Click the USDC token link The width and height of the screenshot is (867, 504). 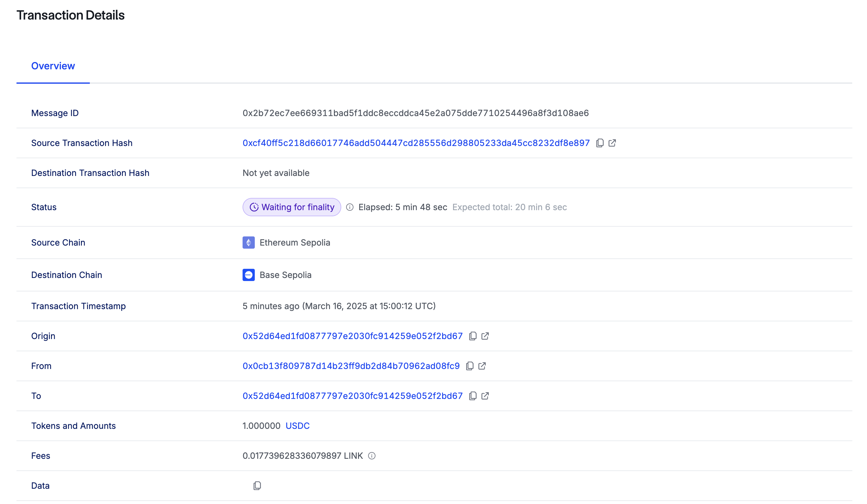(x=297, y=425)
